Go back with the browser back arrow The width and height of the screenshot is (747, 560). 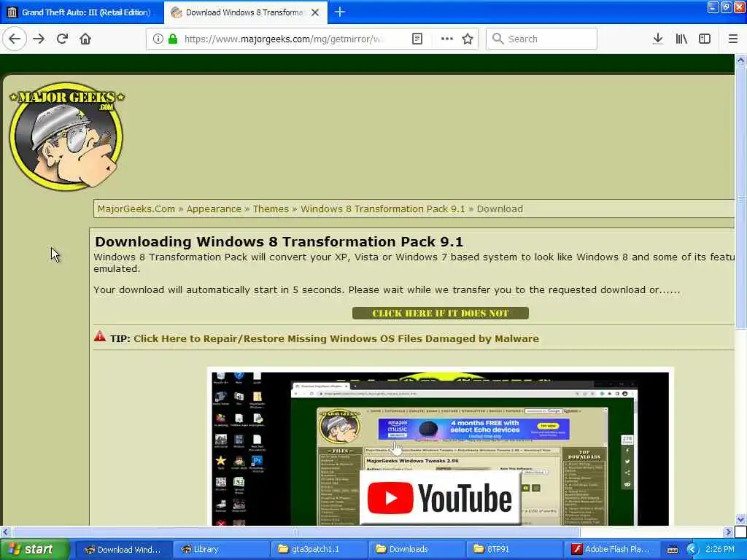tap(15, 39)
